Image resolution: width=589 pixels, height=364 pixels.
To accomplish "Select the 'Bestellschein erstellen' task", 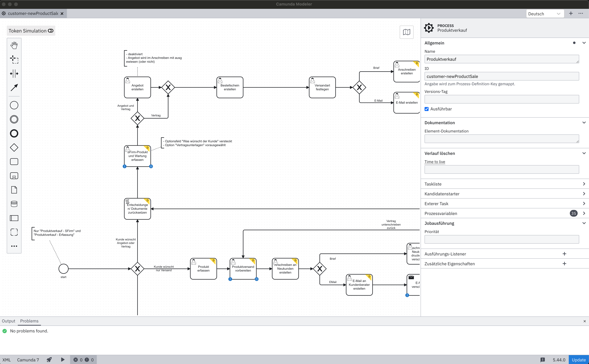I will point(230,87).
